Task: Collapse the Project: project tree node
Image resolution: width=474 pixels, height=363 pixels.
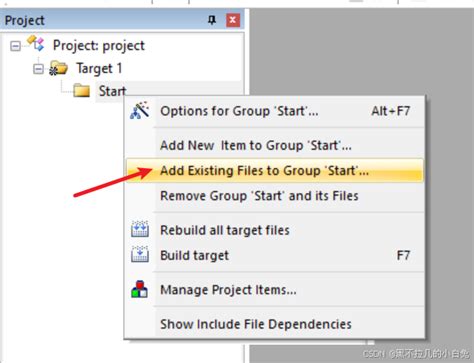Action: tap(15, 46)
